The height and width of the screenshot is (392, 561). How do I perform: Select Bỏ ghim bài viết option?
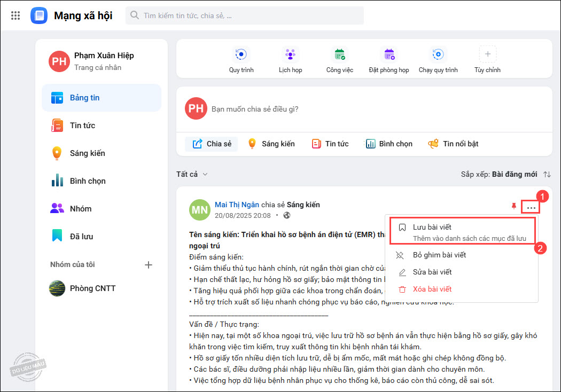coord(439,255)
